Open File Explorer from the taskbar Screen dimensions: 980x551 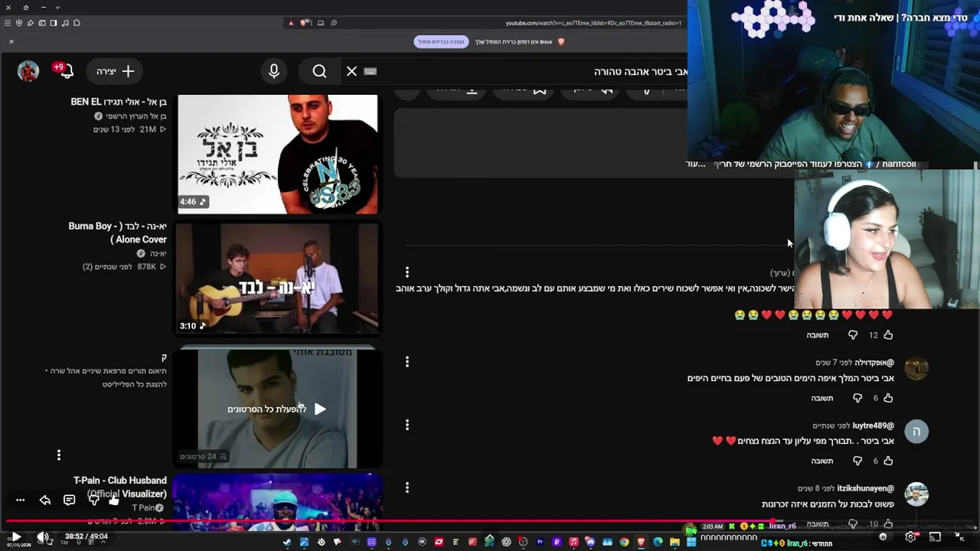(x=675, y=542)
